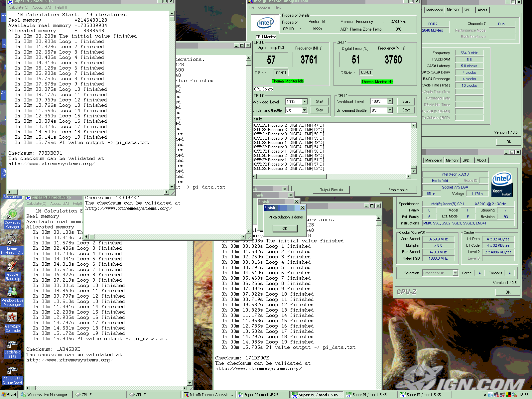Click OK in the lower CPU-Z CPU window

508,292
